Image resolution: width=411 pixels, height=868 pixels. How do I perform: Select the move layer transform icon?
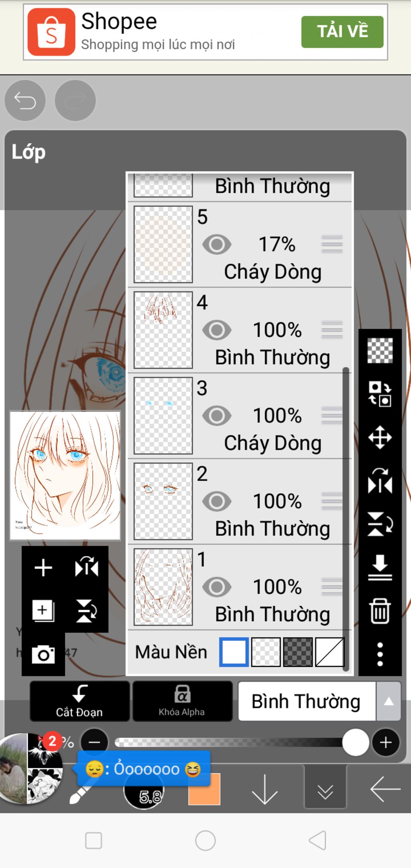pos(380,438)
